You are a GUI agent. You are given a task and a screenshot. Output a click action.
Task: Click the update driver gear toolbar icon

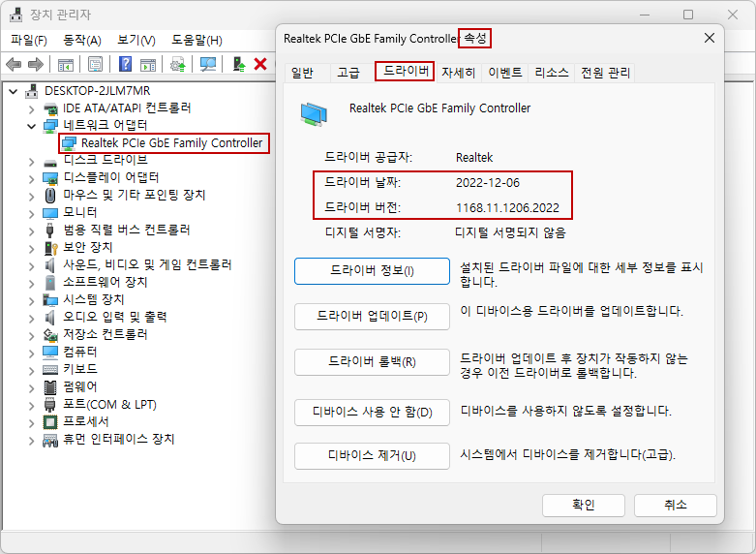pyautogui.click(x=178, y=64)
